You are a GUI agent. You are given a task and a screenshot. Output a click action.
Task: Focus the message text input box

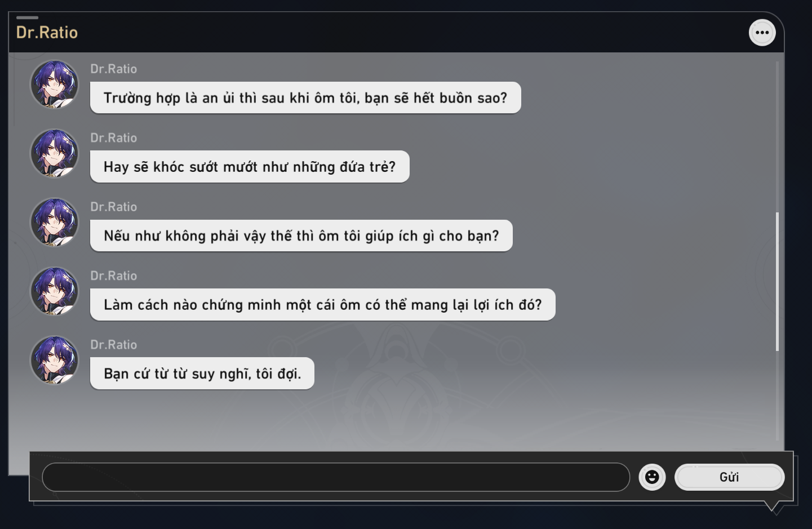(x=336, y=477)
